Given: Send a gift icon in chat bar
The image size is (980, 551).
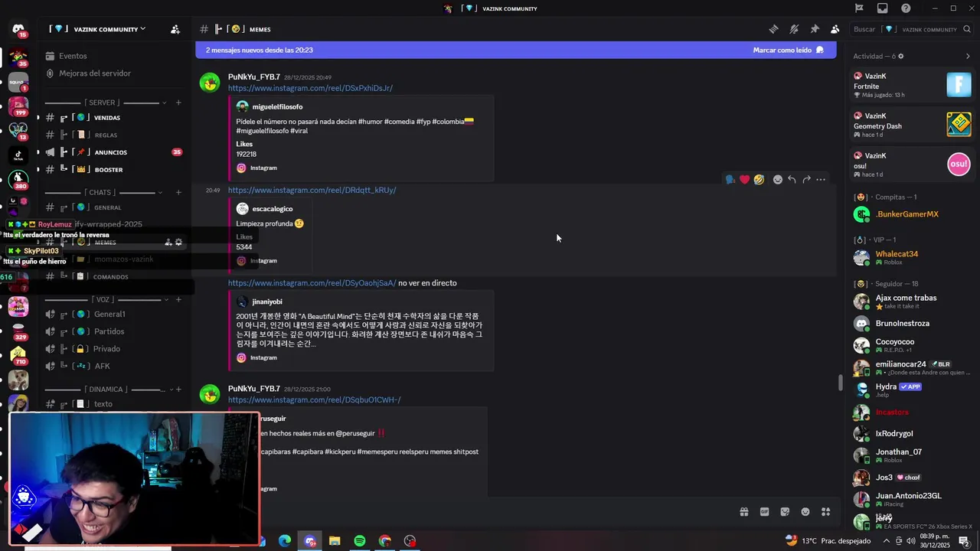Looking at the screenshot, I should [743, 512].
